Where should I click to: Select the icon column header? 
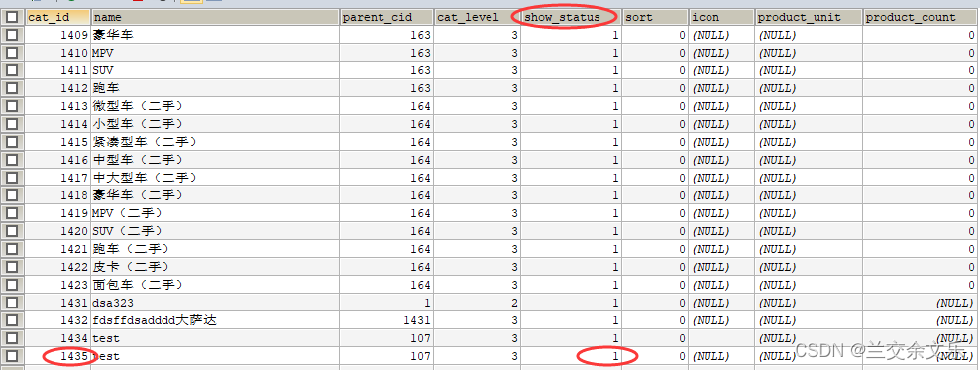point(721,18)
